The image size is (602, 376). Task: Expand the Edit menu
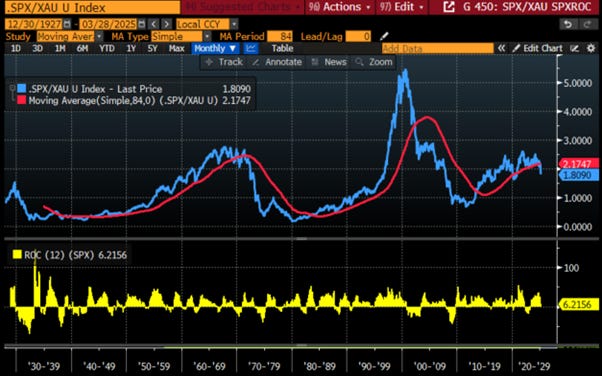tap(402, 7)
